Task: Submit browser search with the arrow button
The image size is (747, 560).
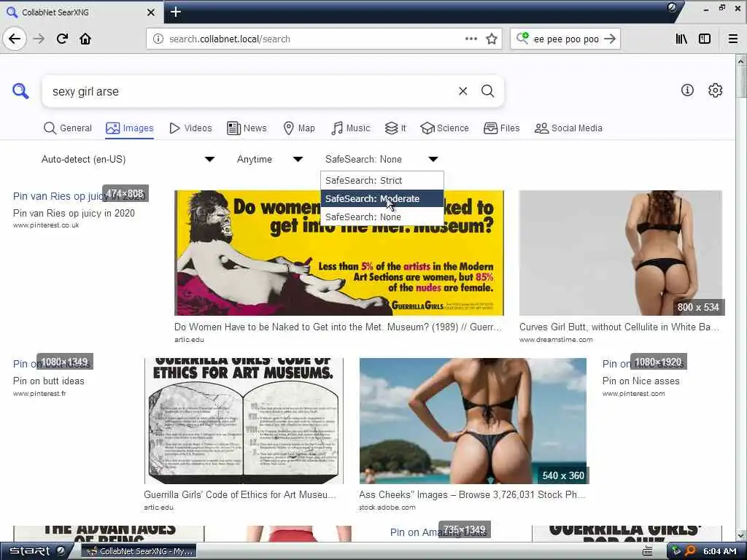Action: (610, 39)
